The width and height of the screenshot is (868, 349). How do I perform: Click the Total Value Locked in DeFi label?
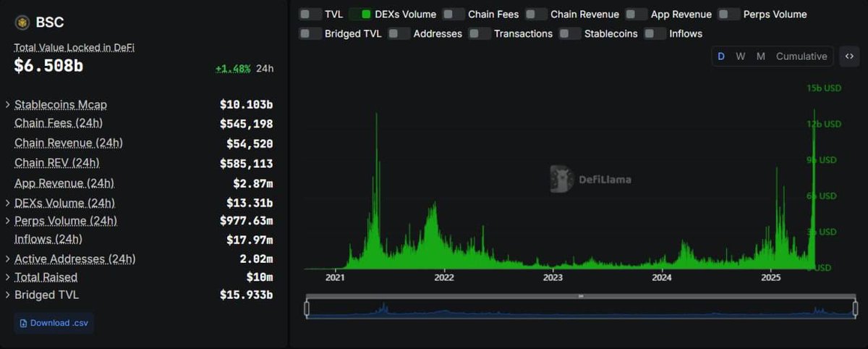coord(74,47)
